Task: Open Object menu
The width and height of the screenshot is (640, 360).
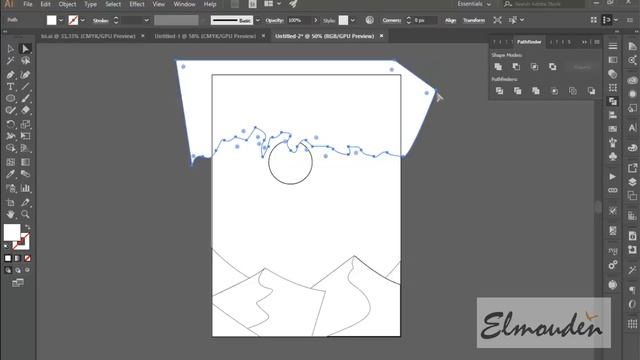Action: (x=67, y=4)
